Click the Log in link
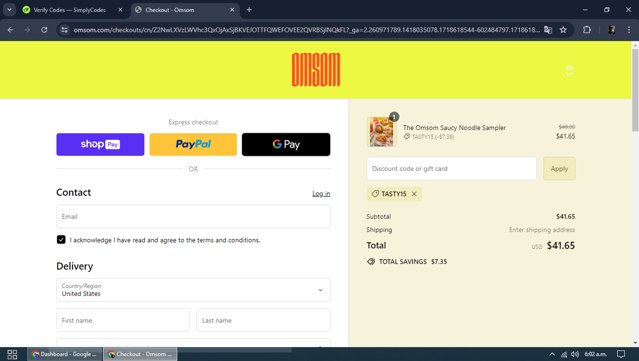Image resolution: width=639 pixels, height=361 pixels. [x=321, y=194]
